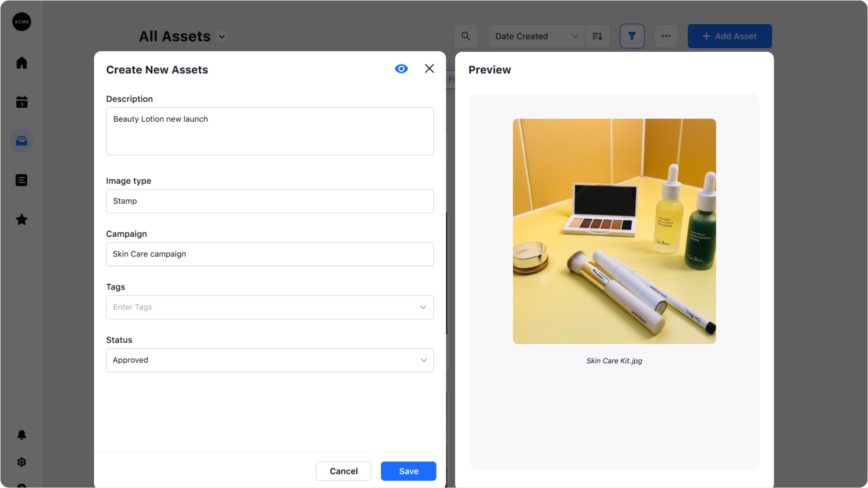Click the Tags field label
This screenshot has height=488, width=868.
coord(116,287)
